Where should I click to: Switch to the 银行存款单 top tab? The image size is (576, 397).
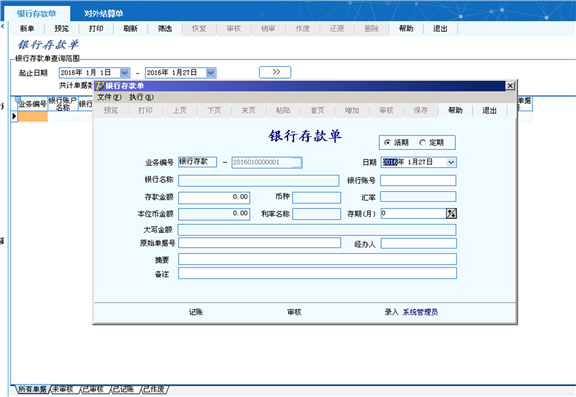[37, 14]
